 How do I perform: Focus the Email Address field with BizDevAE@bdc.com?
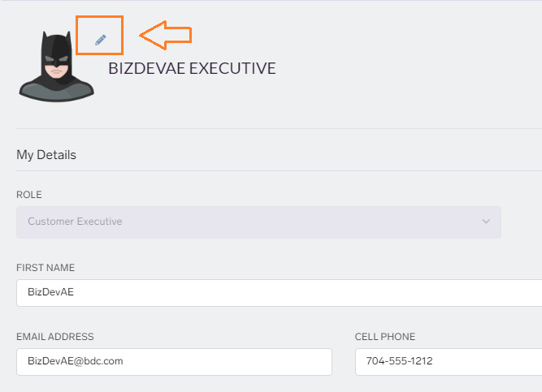pyautogui.click(x=174, y=362)
